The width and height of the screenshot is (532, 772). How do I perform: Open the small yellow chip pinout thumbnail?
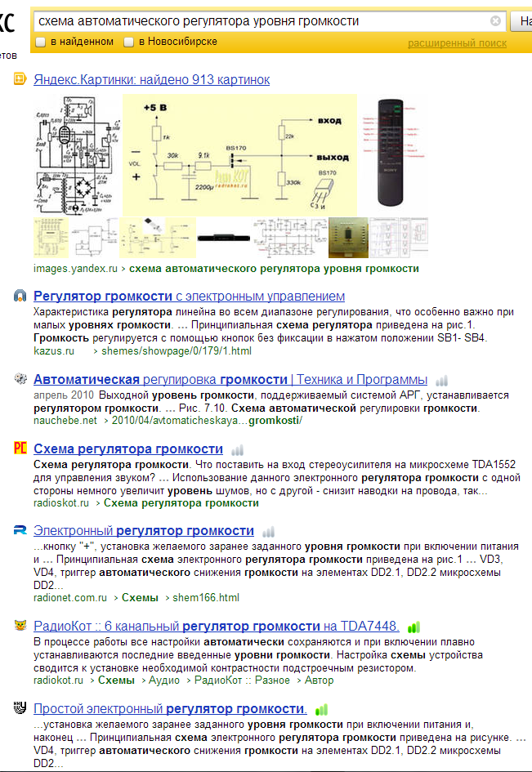coord(51,238)
